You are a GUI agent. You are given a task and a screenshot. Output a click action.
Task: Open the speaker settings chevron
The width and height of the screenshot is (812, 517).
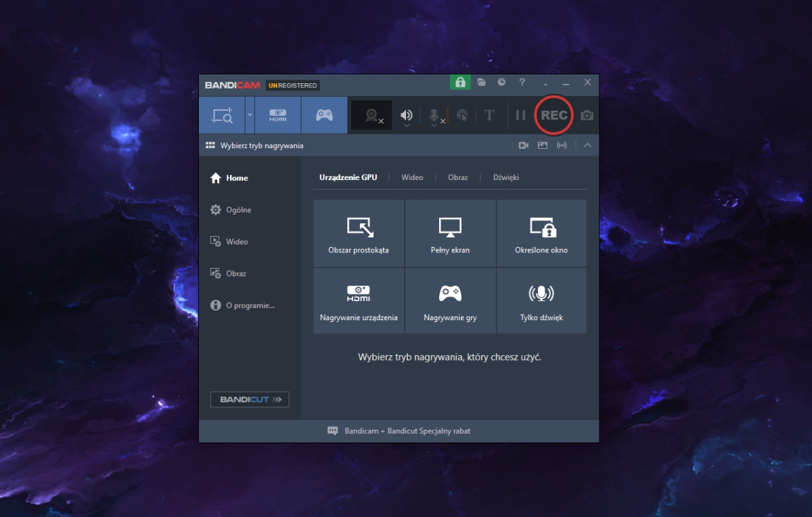pyautogui.click(x=406, y=125)
